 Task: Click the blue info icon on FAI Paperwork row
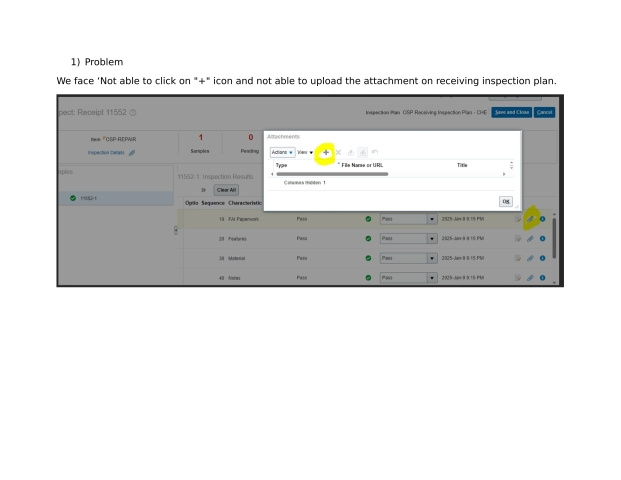click(543, 219)
